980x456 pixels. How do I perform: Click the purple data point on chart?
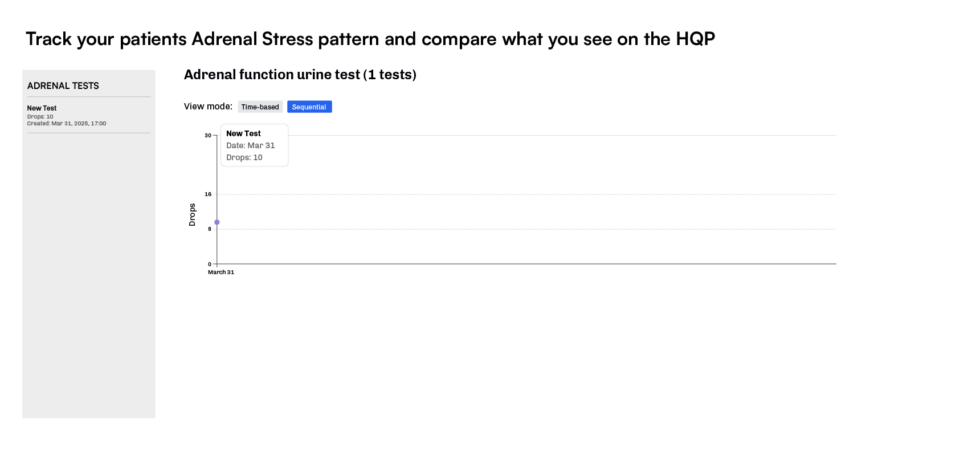[217, 222]
